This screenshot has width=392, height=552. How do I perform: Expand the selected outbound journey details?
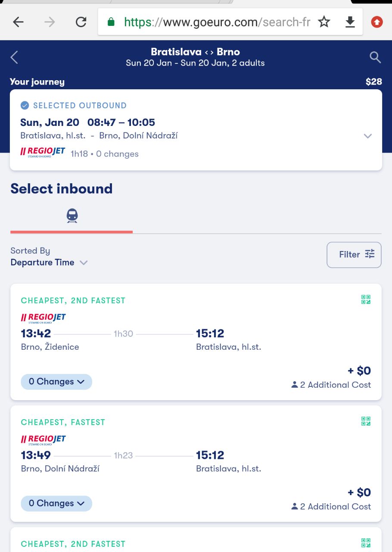[x=367, y=136]
